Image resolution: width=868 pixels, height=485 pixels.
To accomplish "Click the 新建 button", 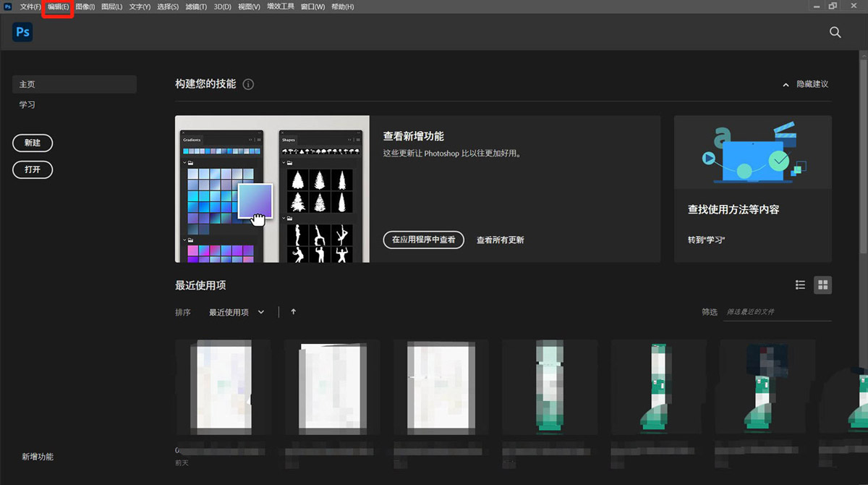I will [33, 143].
